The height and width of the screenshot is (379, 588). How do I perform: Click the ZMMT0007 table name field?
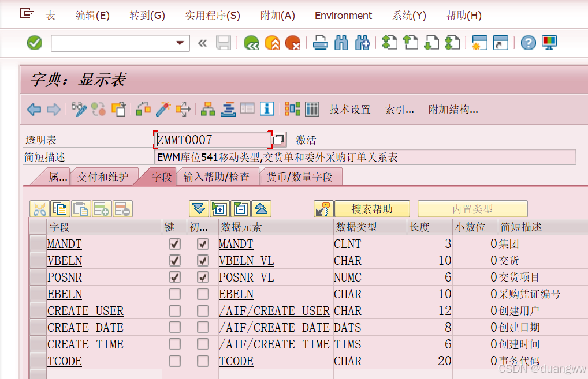point(213,140)
